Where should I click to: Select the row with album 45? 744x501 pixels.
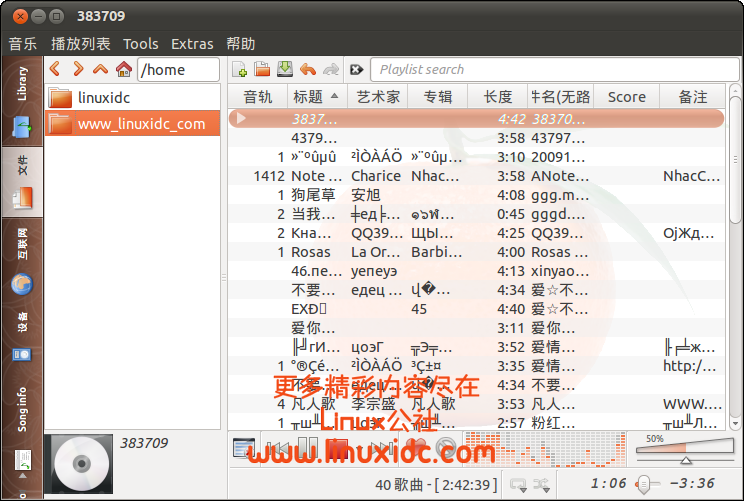click(476, 309)
